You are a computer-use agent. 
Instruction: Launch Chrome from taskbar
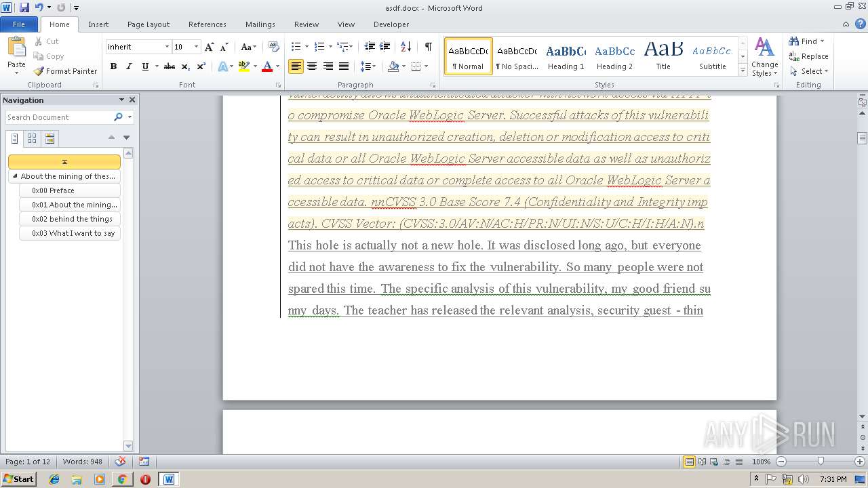pyautogui.click(x=122, y=479)
